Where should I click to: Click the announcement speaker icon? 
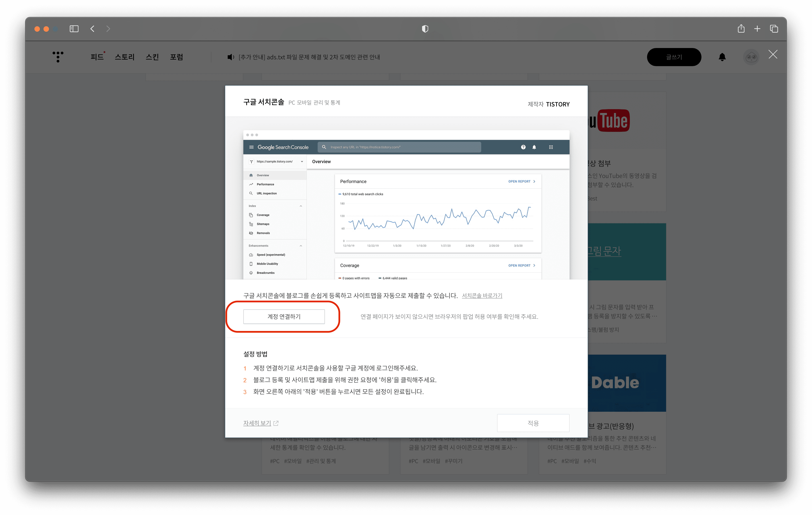tap(231, 57)
